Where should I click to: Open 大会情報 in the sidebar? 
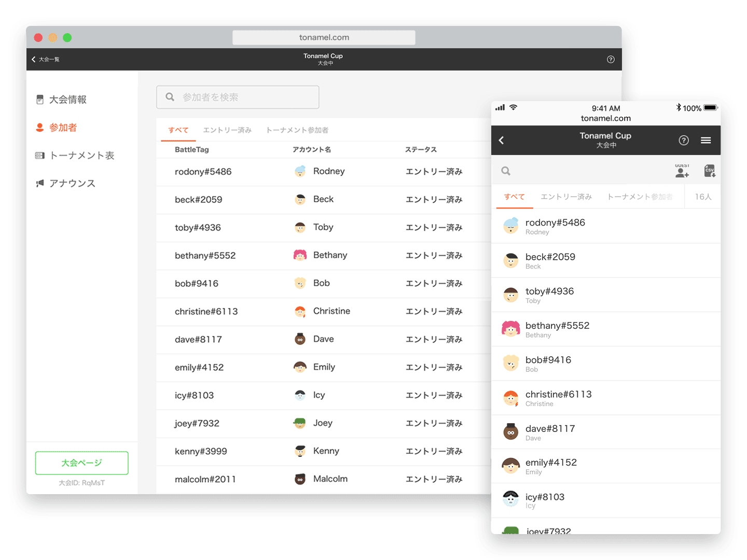pos(67,100)
